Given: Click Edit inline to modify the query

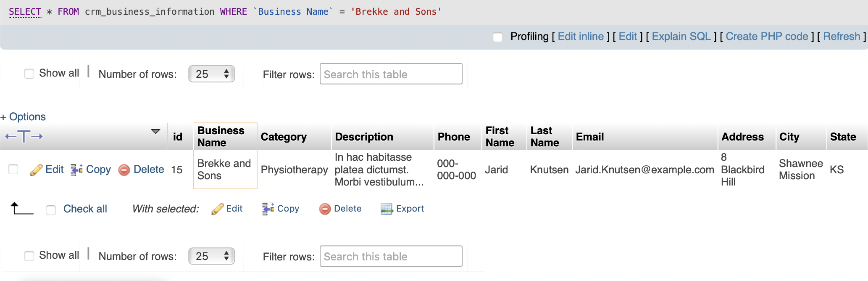Looking at the screenshot, I should tap(581, 36).
